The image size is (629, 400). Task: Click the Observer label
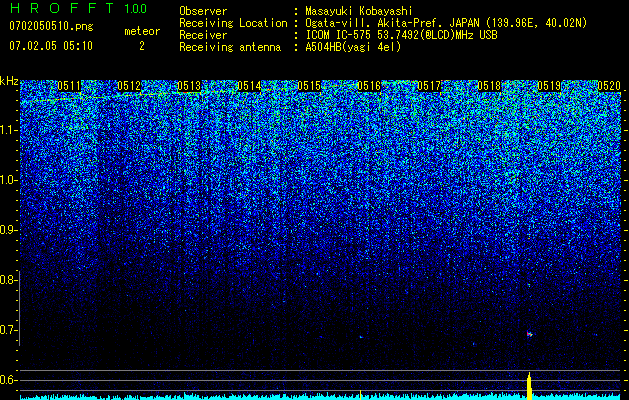coord(203,11)
